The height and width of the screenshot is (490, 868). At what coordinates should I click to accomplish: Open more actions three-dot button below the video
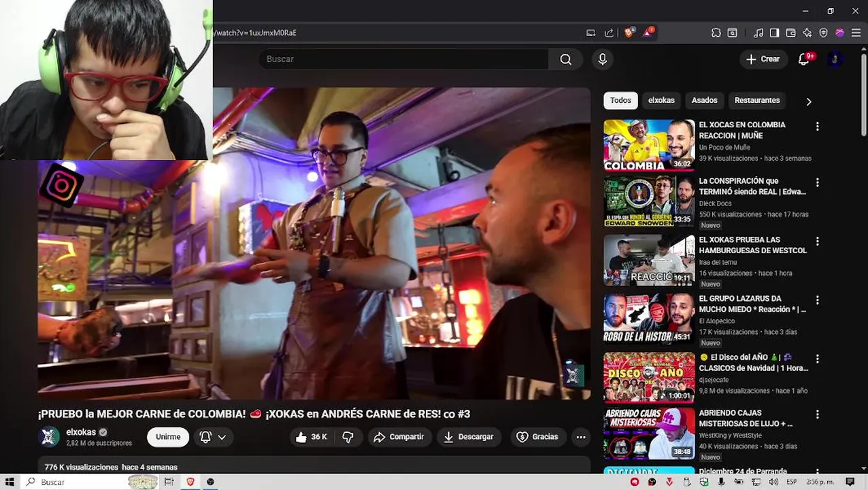click(580, 437)
